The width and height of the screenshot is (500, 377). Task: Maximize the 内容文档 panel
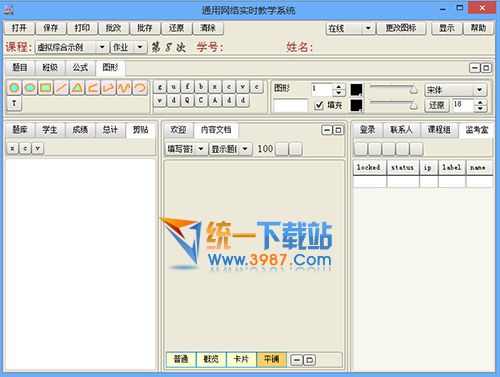[338, 130]
